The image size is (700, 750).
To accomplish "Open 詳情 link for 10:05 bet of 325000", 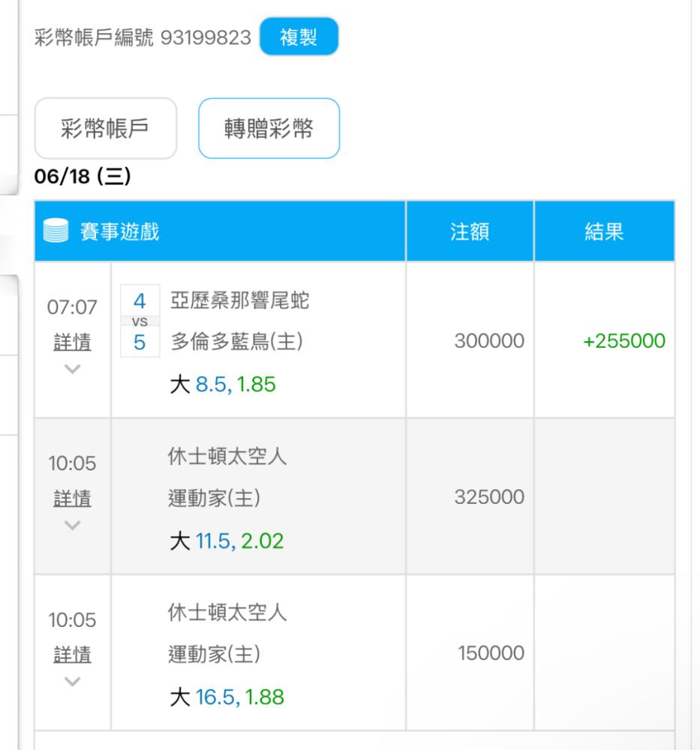I will 72,499.
